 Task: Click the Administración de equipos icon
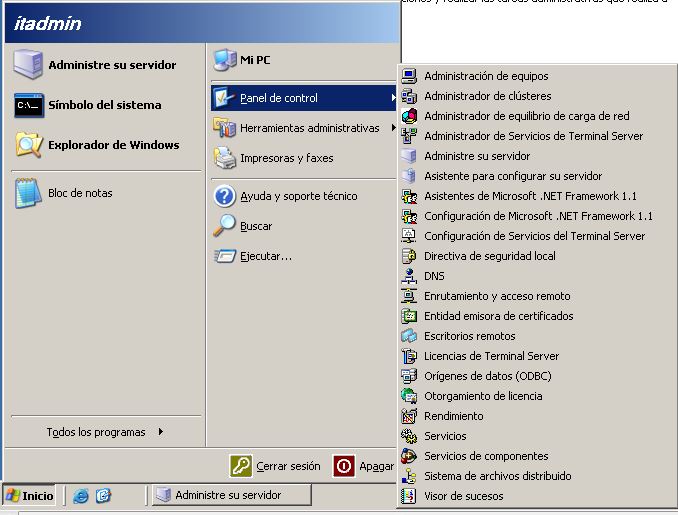coord(409,76)
